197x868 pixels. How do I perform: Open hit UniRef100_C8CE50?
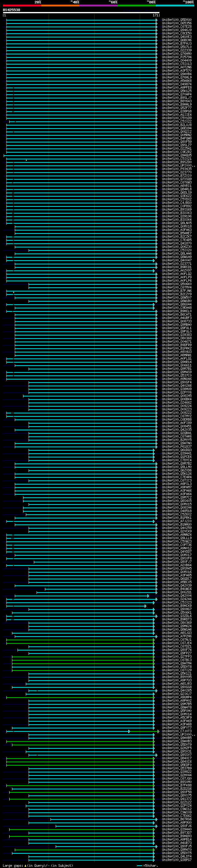[x=177, y=33]
